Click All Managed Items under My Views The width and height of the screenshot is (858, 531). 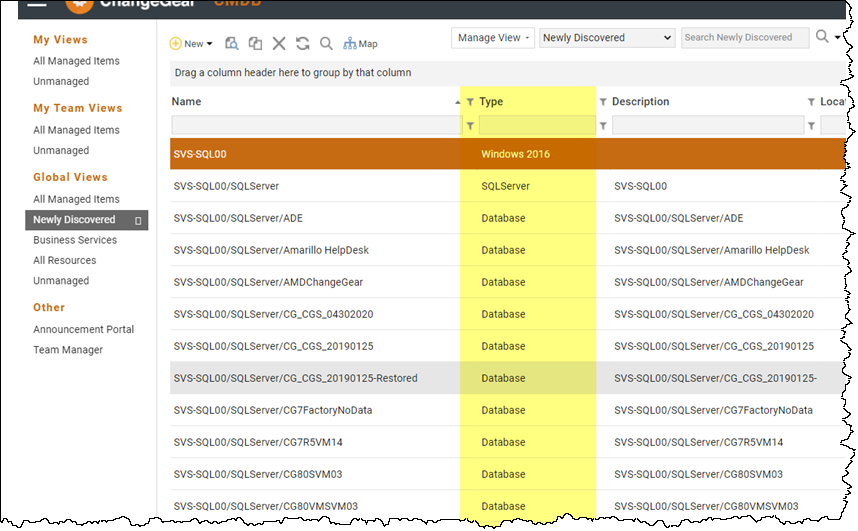coord(76,61)
